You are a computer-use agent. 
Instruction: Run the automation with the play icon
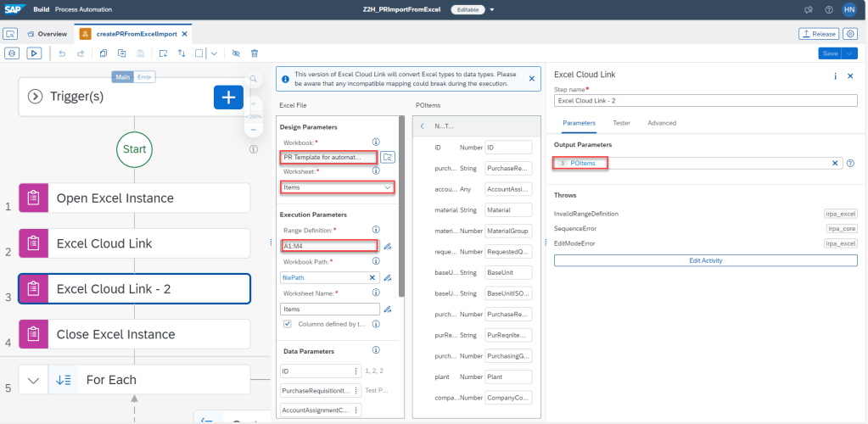pyautogui.click(x=34, y=53)
